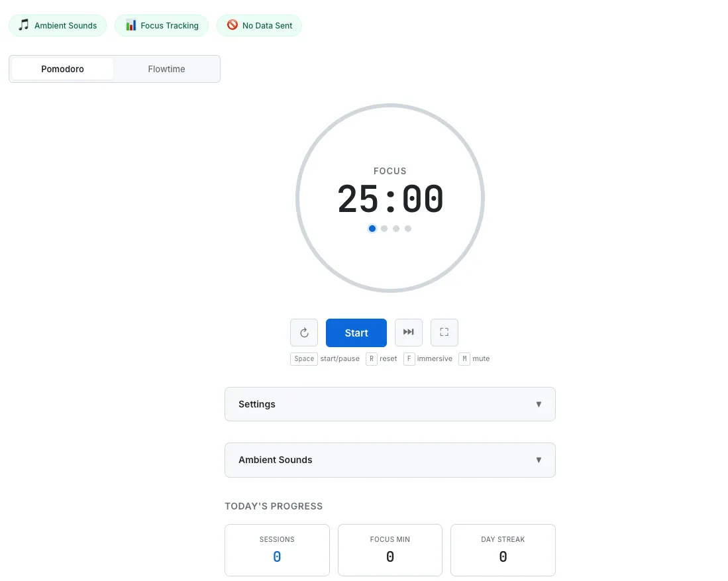Click the Focus Tracking pill button

point(162,25)
